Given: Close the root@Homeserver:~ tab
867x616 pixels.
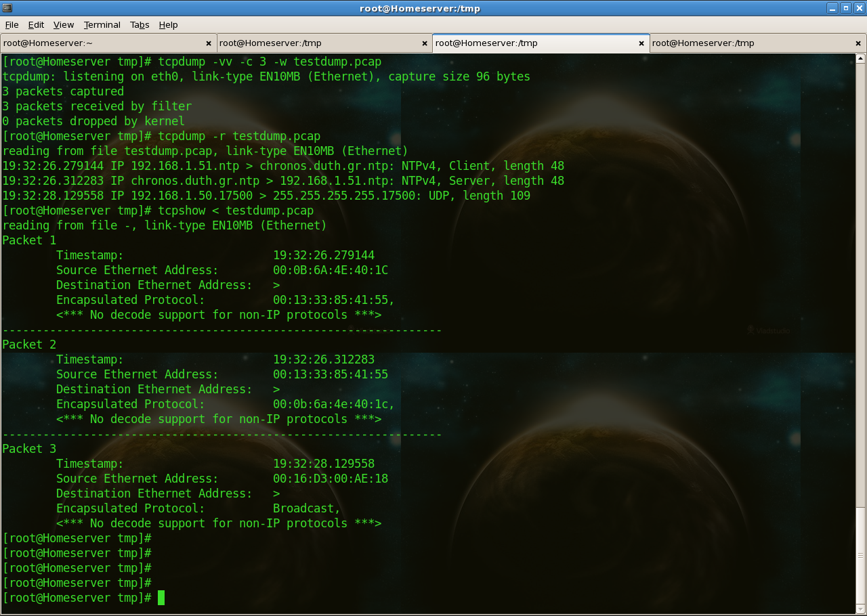Looking at the screenshot, I should point(209,43).
